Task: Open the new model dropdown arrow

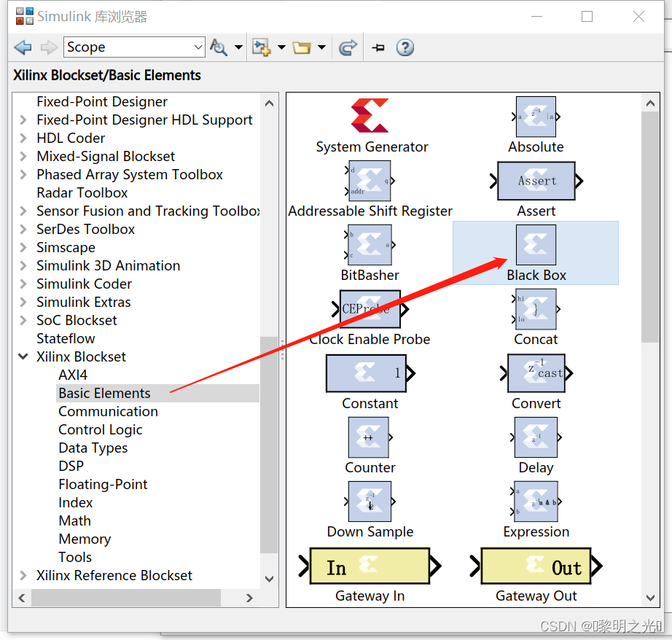Action: tap(281, 47)
